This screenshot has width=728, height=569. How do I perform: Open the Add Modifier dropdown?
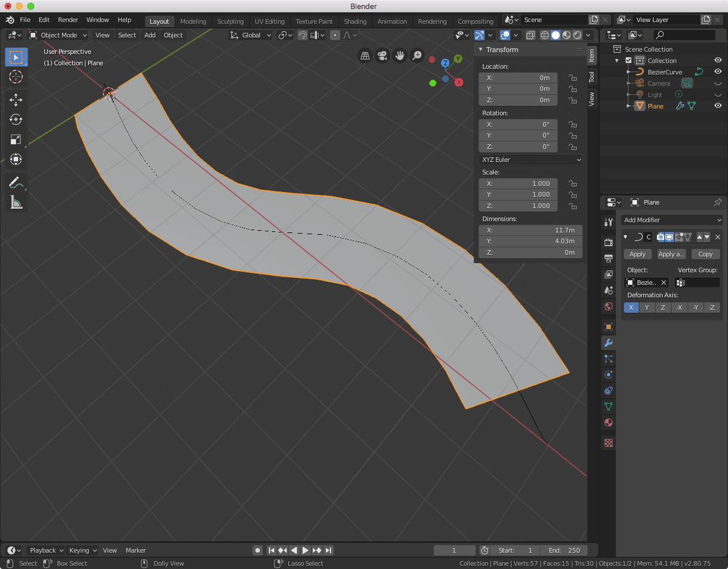click(x=672, y=220)
